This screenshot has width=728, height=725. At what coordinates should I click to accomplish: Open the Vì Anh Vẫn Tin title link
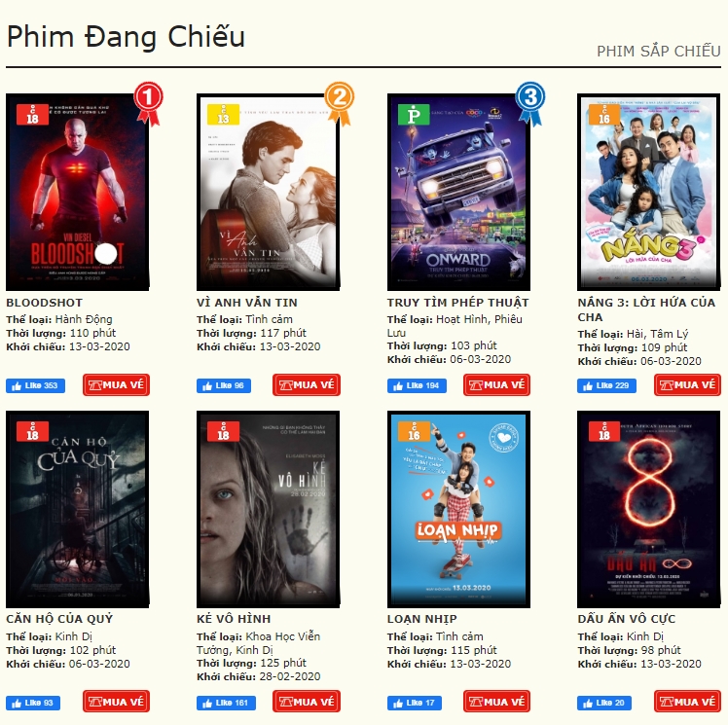[x=247, y=303]
